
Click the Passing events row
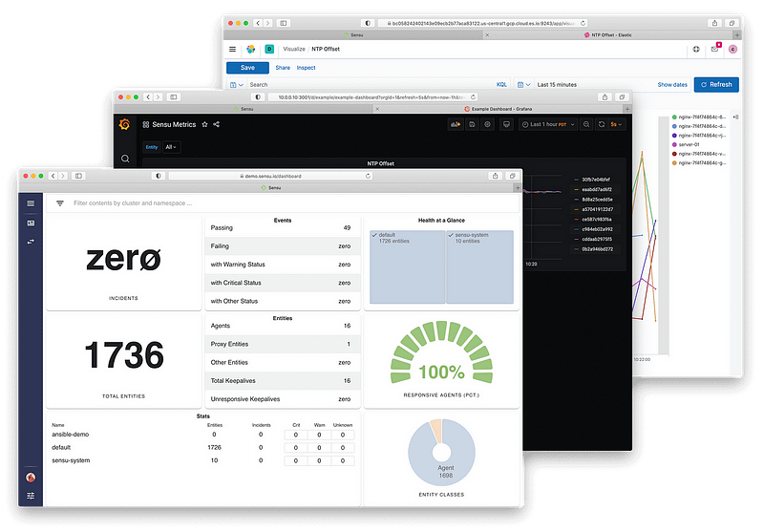click(282, 228)
